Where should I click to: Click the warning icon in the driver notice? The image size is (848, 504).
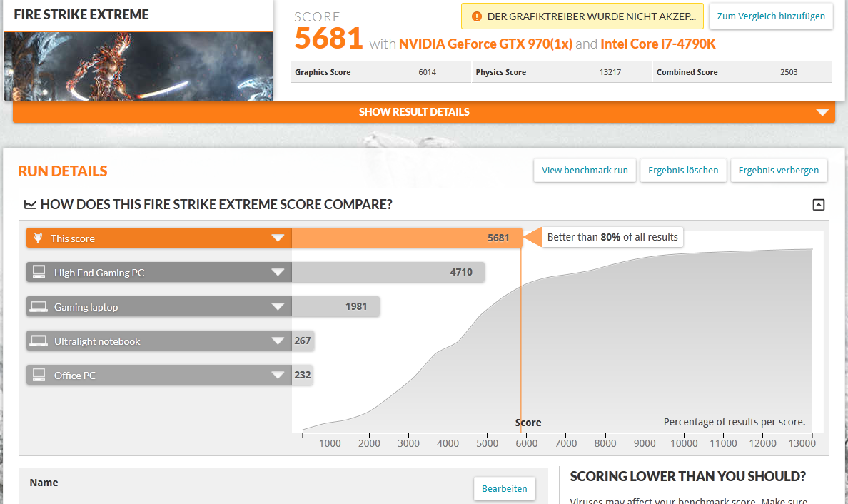tap(476, 16)
